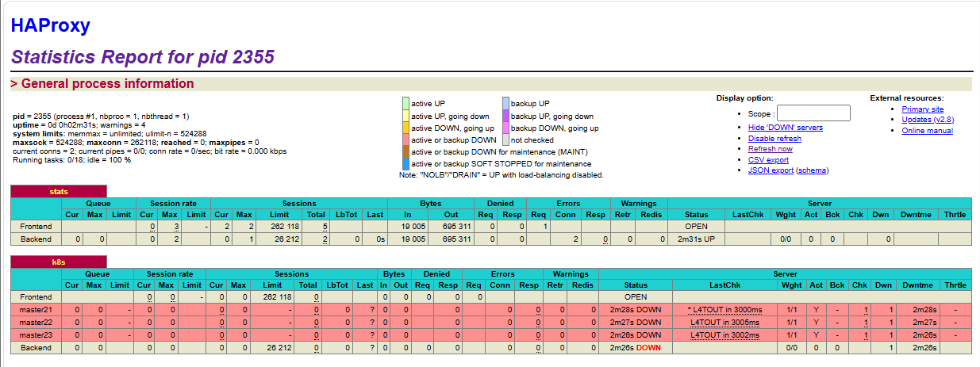Click the '2m31s UP' status cell
This screenshot has width=980, height=367.
(696, 239)
